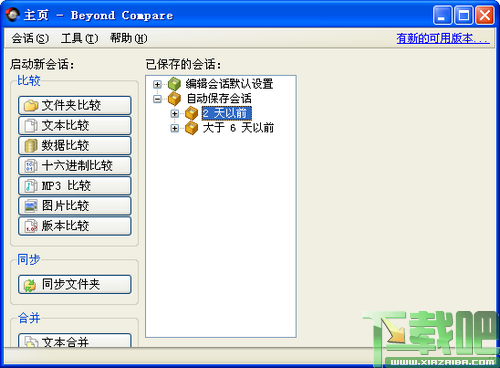Screen dimensions: 500x368
Task: Launch the MP3 比较 session
Action: (x=75, y=186)
